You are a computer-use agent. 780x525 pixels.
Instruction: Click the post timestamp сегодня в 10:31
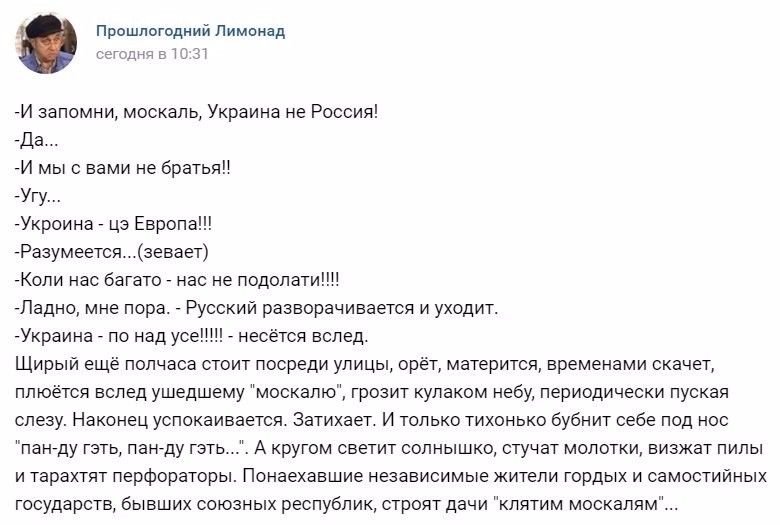152,54
